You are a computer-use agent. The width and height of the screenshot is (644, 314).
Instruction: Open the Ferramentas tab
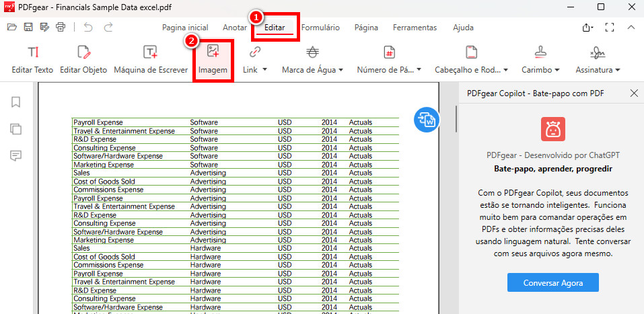[x=415, y=28]
